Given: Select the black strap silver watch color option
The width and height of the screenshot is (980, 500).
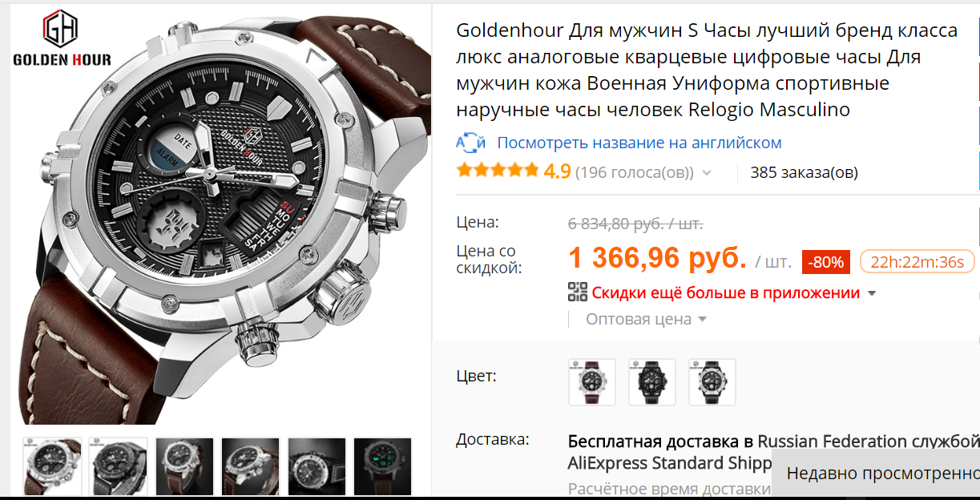Looking at the screenshot, I should click(712, 382).
